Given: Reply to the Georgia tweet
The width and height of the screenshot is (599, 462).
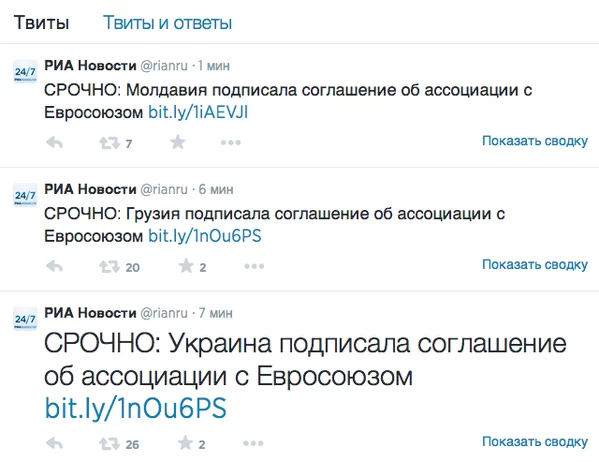Looking at the screenshot, I should (54, 266).
